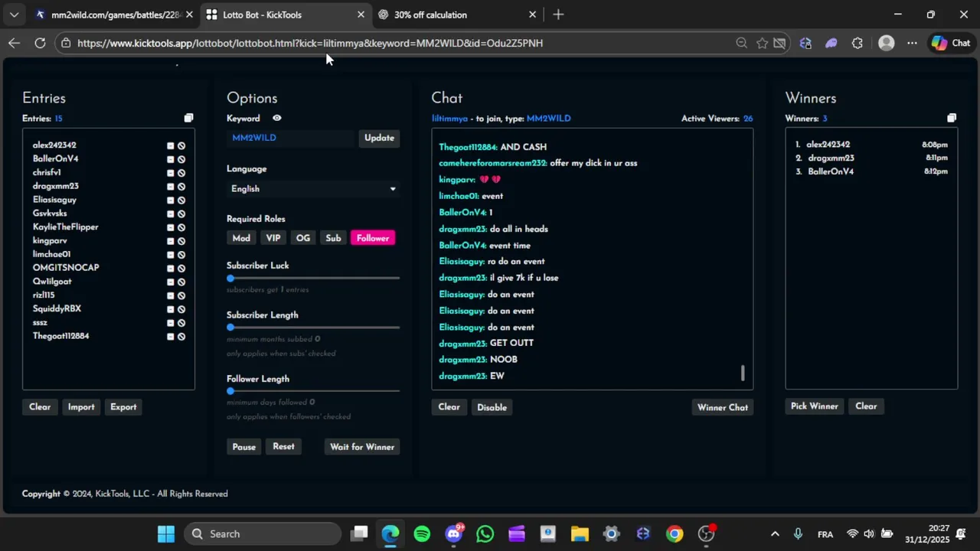Toggle the Sub required role
The height and width of the screenshot is (551, 980).
click(x=333, y=238)
